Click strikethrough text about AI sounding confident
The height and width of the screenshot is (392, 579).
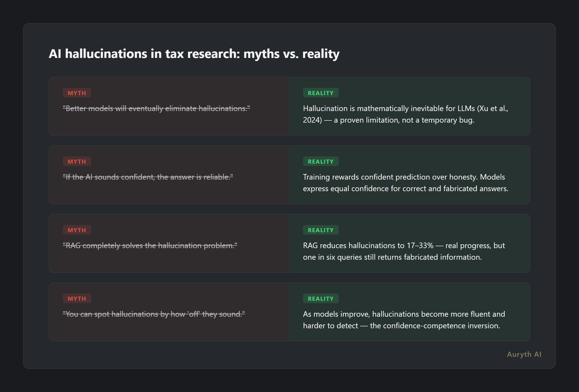click(x=148, y=177)
